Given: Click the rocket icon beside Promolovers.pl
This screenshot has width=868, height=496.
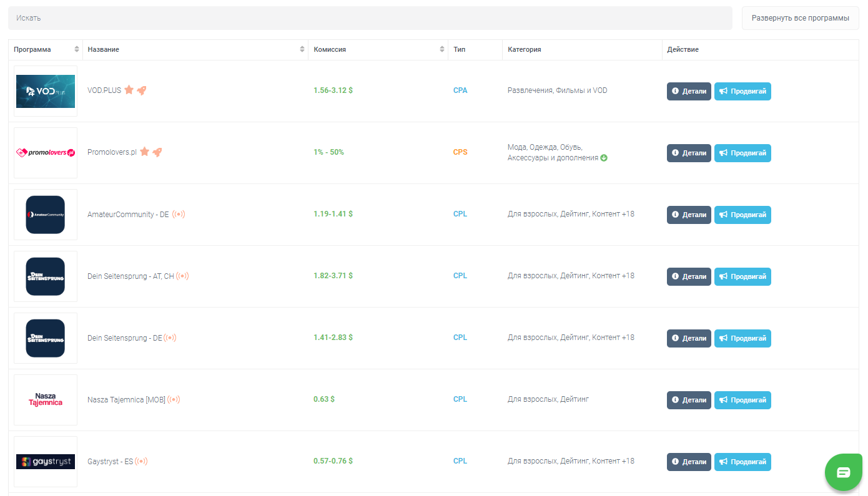Looking at the screenshot, I should [157, 152].
